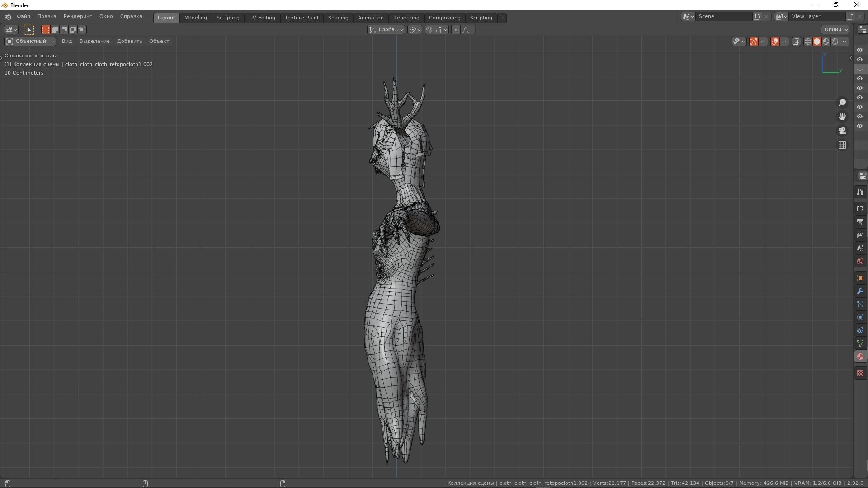Toggle camera view with camera icon

click(x=842, y=131)
